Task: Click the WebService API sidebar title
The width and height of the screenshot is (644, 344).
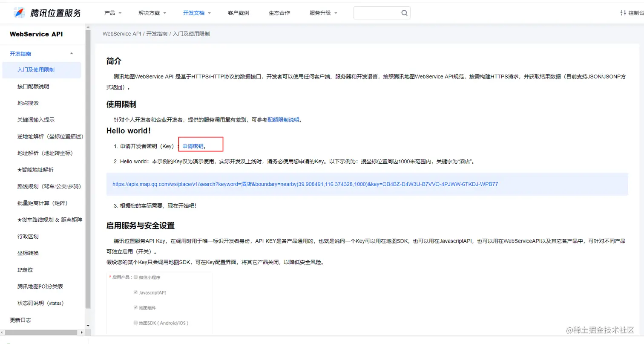Action: 36,34
